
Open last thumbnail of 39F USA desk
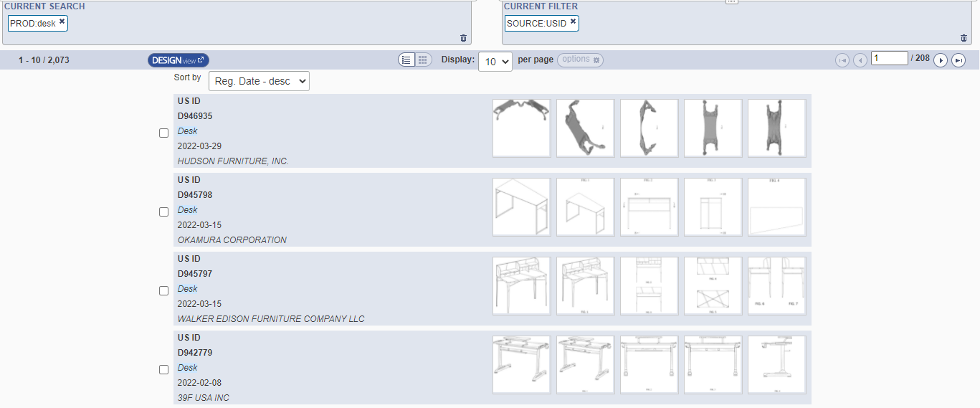776,365
